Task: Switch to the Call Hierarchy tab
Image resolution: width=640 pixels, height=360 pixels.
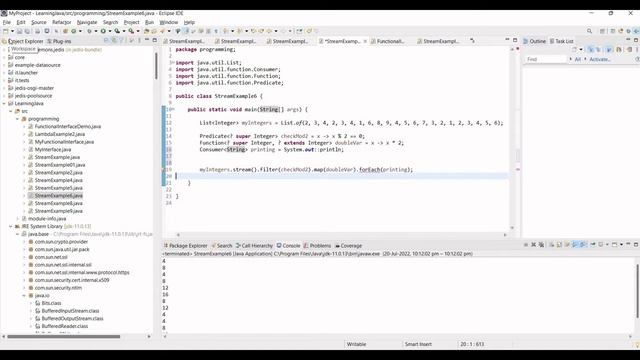Action: (254, 246)
